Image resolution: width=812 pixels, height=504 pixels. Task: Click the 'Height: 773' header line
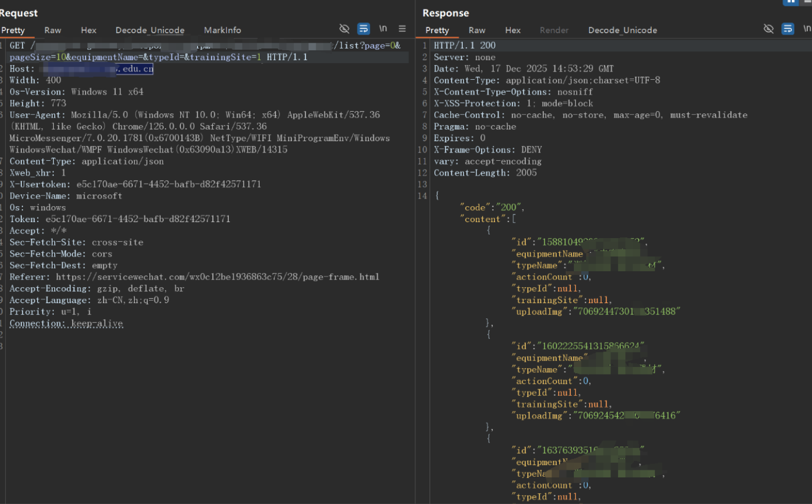38,103
